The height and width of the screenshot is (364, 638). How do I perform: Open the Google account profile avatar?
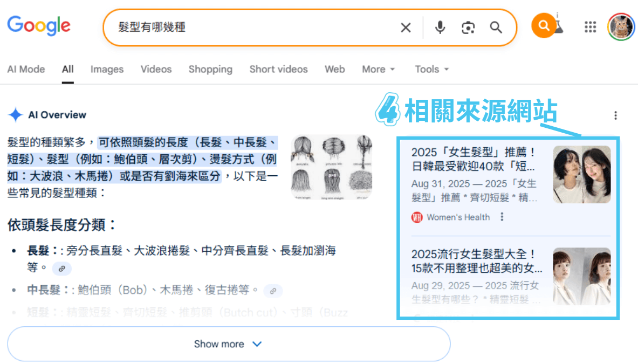point(621,27)
